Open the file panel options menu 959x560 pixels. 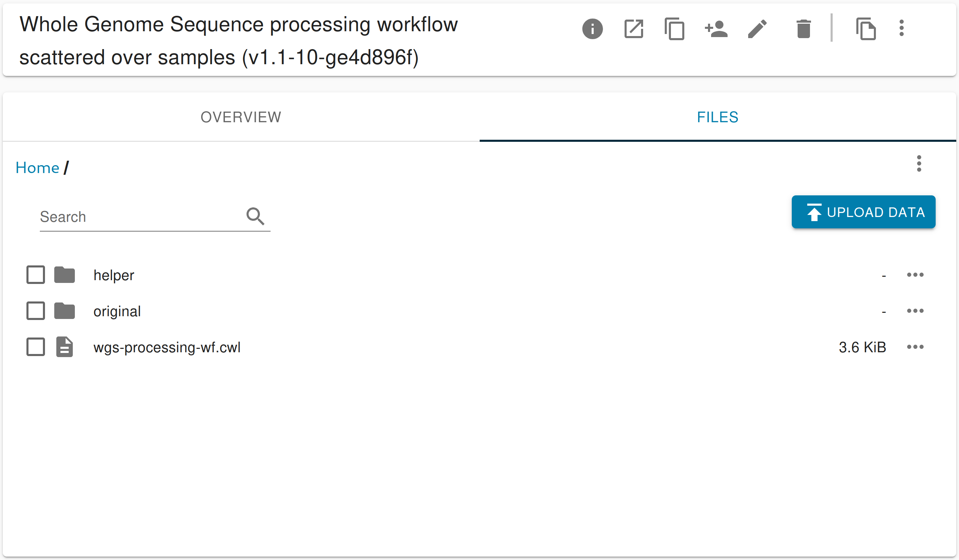920,164
